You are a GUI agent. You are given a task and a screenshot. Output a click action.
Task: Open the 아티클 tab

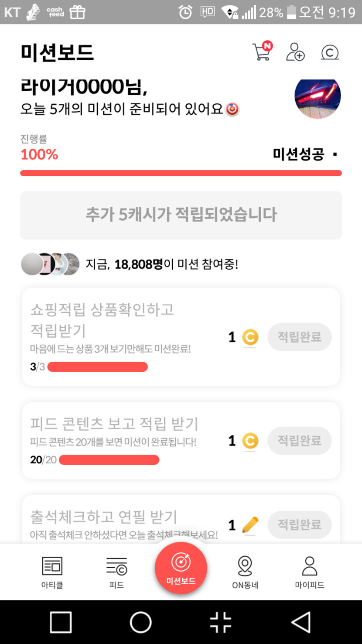pos(52,572)
